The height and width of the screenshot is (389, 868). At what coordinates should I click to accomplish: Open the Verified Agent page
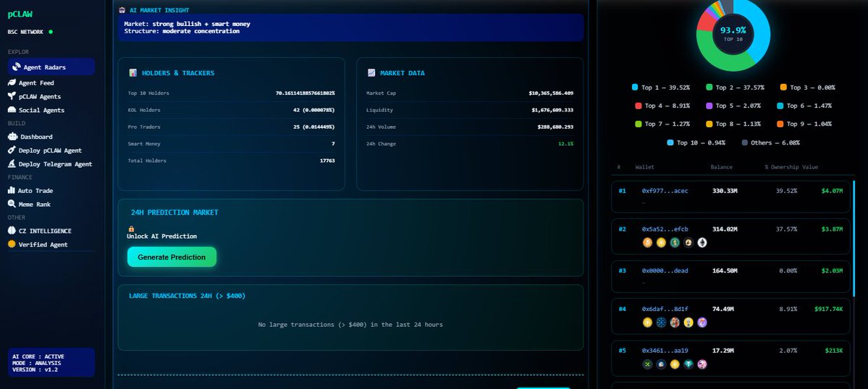(x=38, y=244)
